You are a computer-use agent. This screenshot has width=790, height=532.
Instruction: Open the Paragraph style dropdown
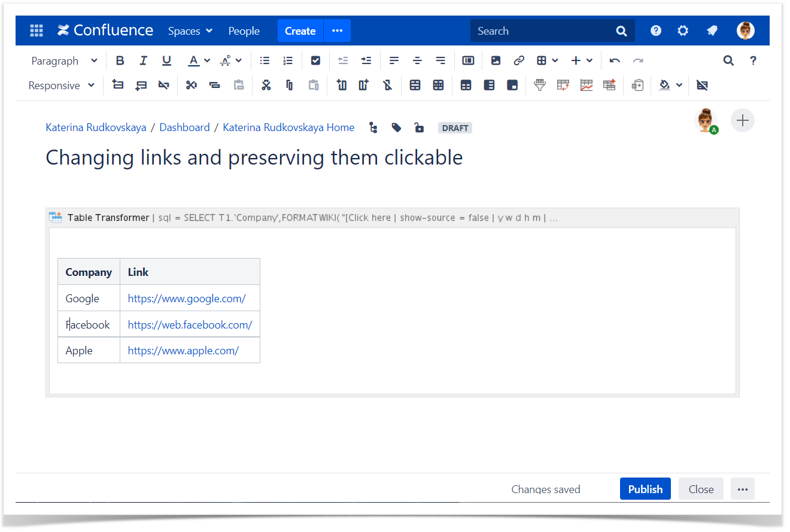point(64,60)
